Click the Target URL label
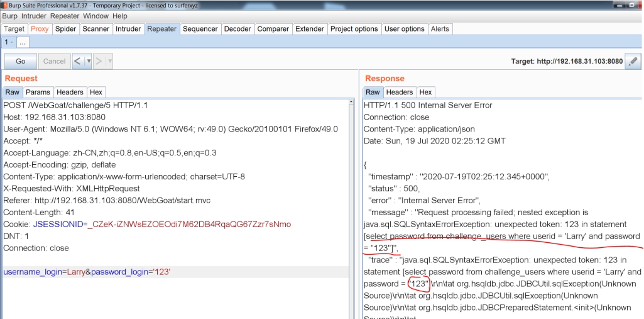This screenshot has width=644, height=319. [567, 61]
